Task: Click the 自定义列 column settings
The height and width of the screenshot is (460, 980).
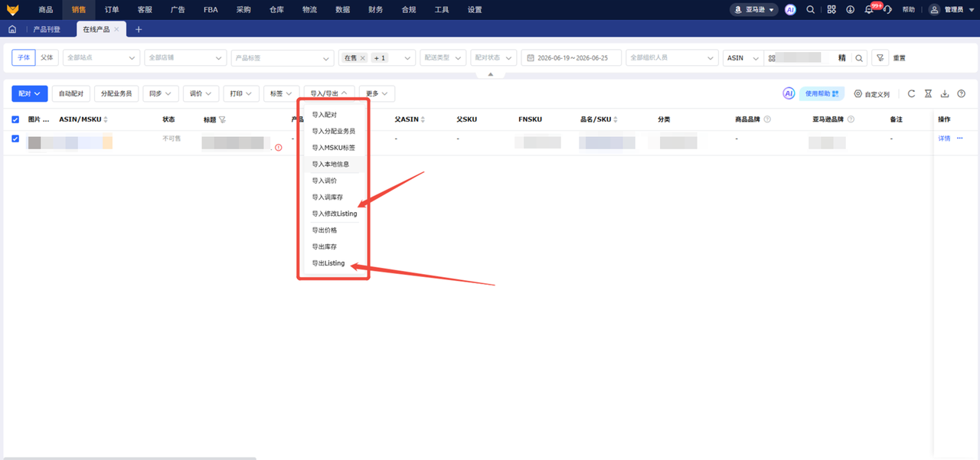Action: [871, 94]
